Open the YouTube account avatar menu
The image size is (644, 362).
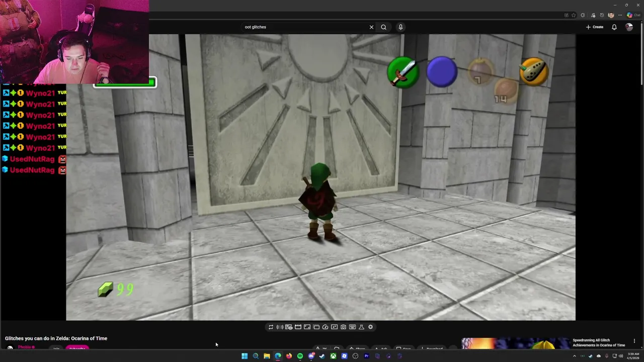pos(629,27)
